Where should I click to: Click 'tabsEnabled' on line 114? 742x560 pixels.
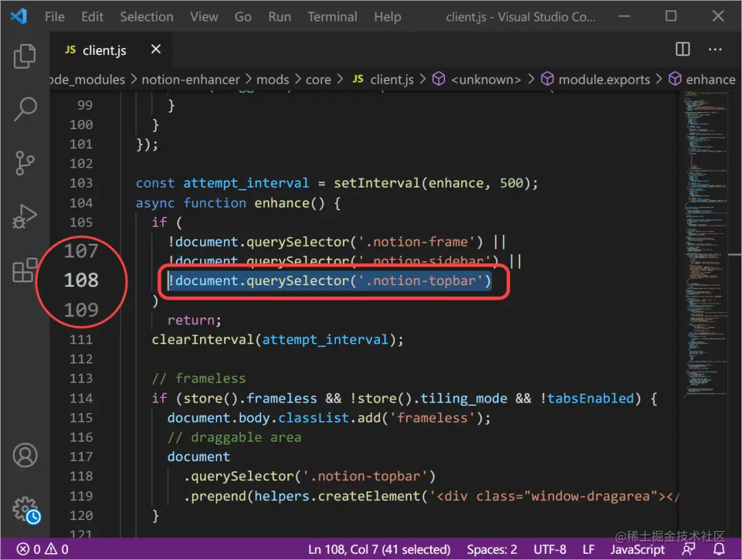pyautogui.click(x=590, y=399)
